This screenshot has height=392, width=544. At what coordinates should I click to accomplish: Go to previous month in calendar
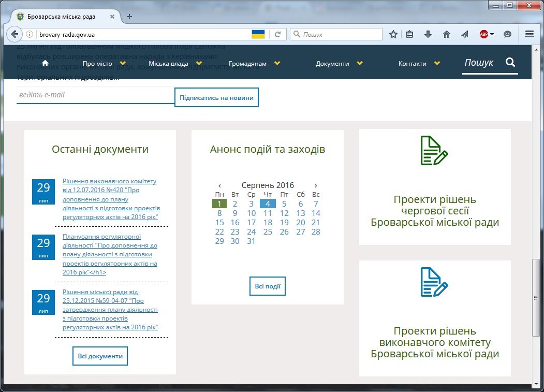(x=219, y=186)
